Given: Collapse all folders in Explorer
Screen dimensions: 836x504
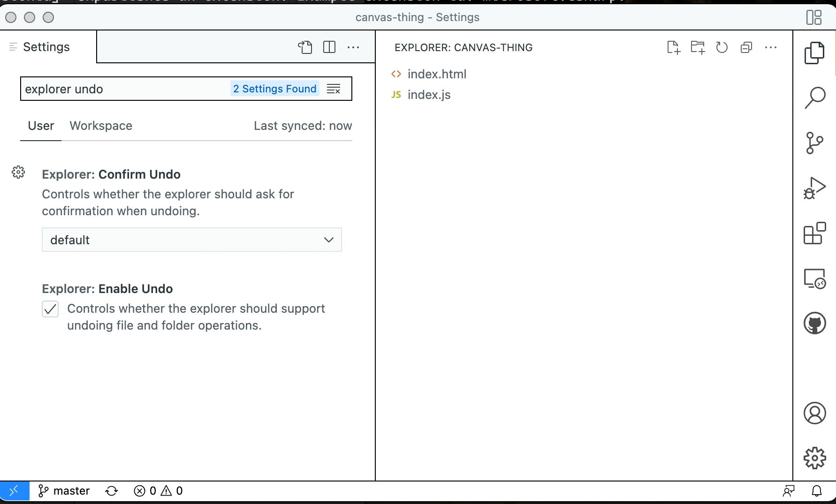Looking at the screenshot, I should pyautogui.click(x=746, y=47).
